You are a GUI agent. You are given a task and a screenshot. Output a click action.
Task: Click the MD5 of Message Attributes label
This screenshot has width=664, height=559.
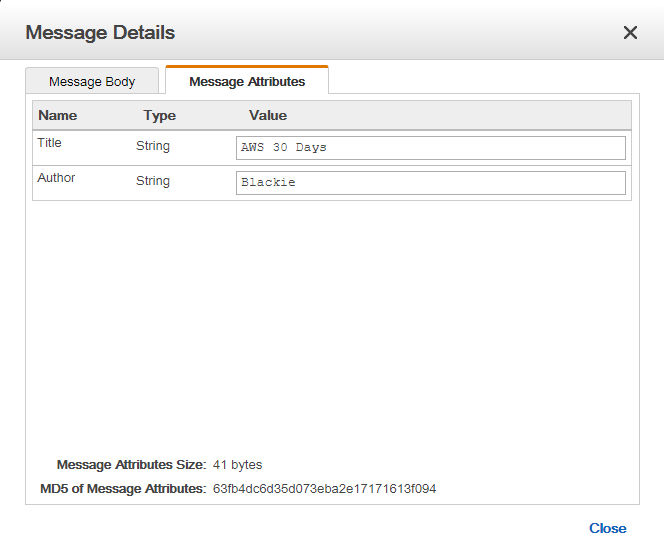coord(122,489)
